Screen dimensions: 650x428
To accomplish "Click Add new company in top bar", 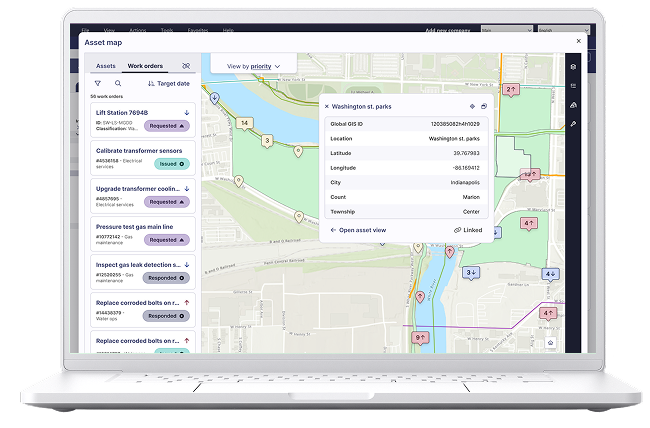I will point(448,30).
